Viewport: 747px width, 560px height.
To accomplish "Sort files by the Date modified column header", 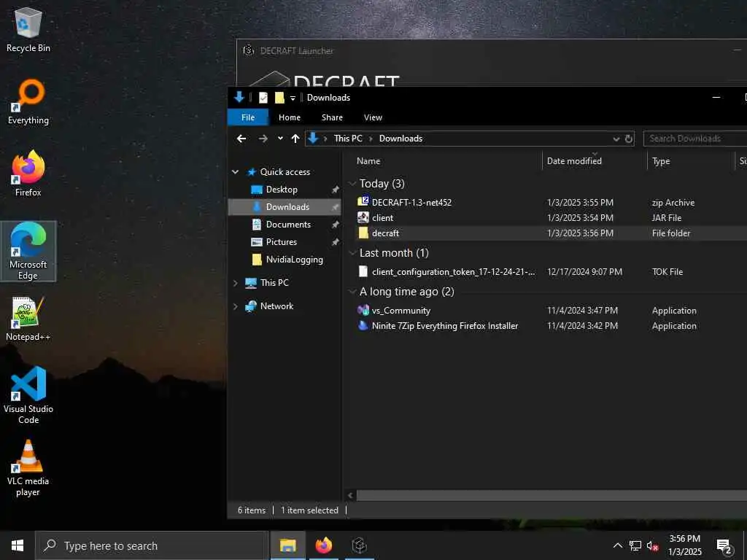I will (x=574, y=161).
